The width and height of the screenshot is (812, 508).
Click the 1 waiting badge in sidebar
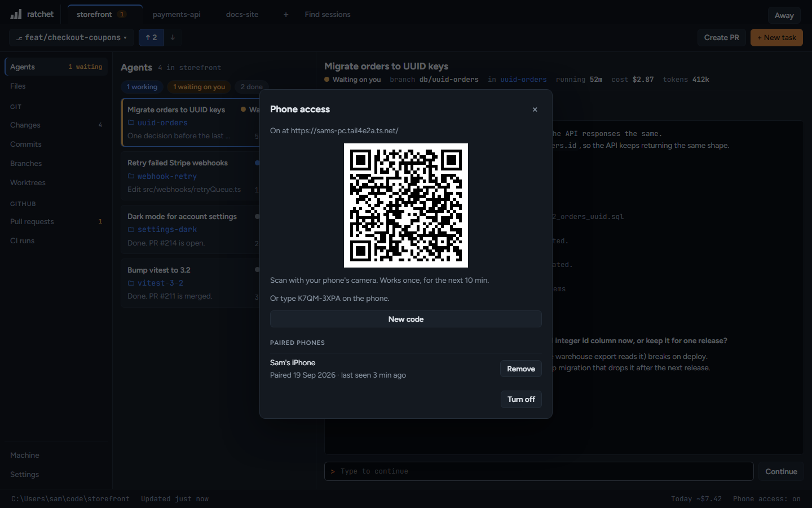(x=85, y=67)
